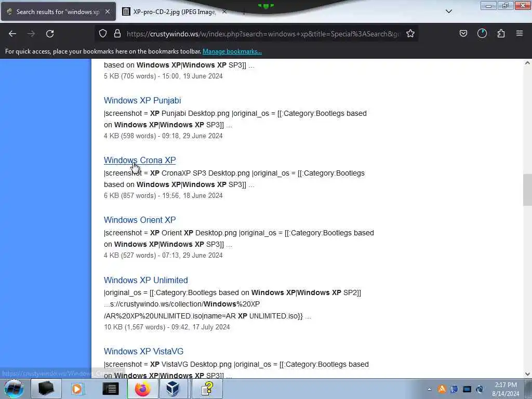View site security via the padlock icon
The image size is (532, 399).
click(x=117, y=33)
